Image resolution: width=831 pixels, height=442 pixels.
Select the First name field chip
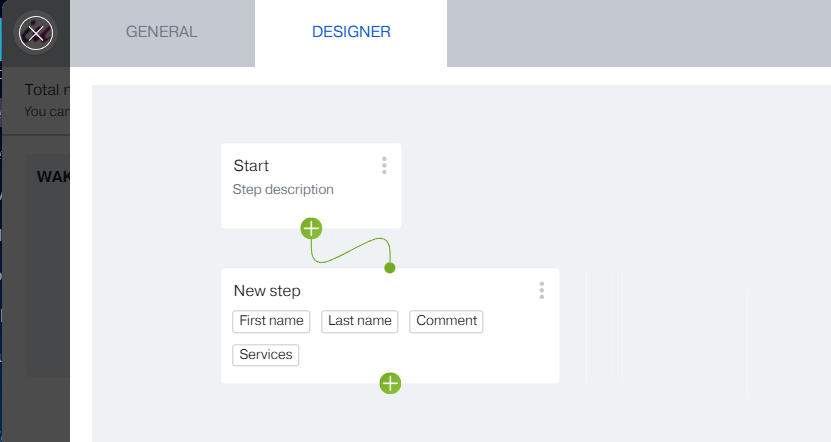pos(271,321)
